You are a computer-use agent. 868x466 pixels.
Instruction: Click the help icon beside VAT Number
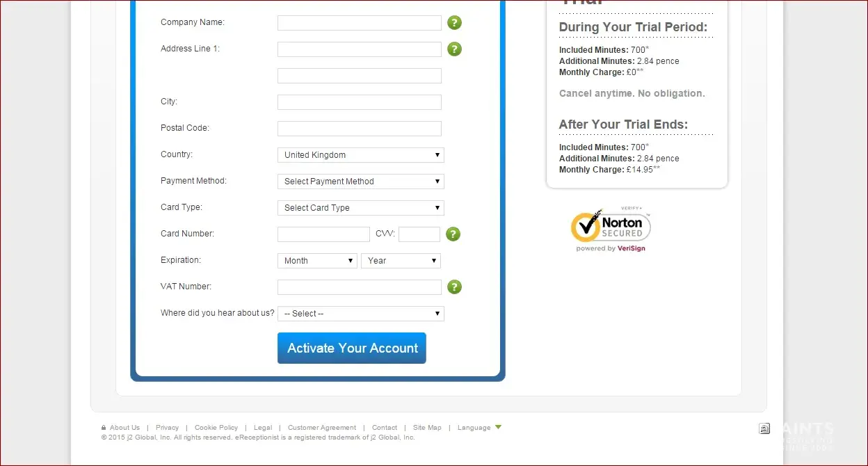point(454,287)
